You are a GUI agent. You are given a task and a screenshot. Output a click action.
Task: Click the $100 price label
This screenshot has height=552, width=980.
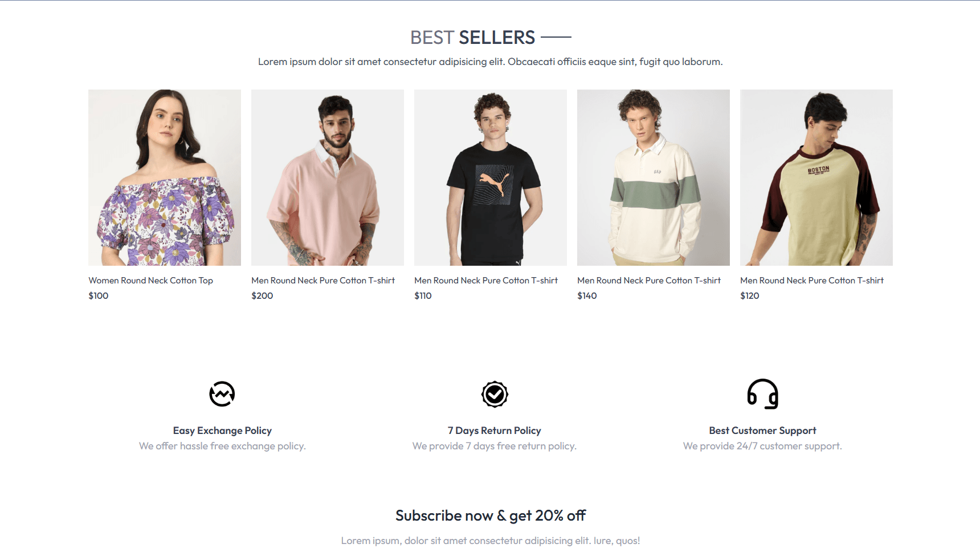pyautogui.click(x=99, y=296)
